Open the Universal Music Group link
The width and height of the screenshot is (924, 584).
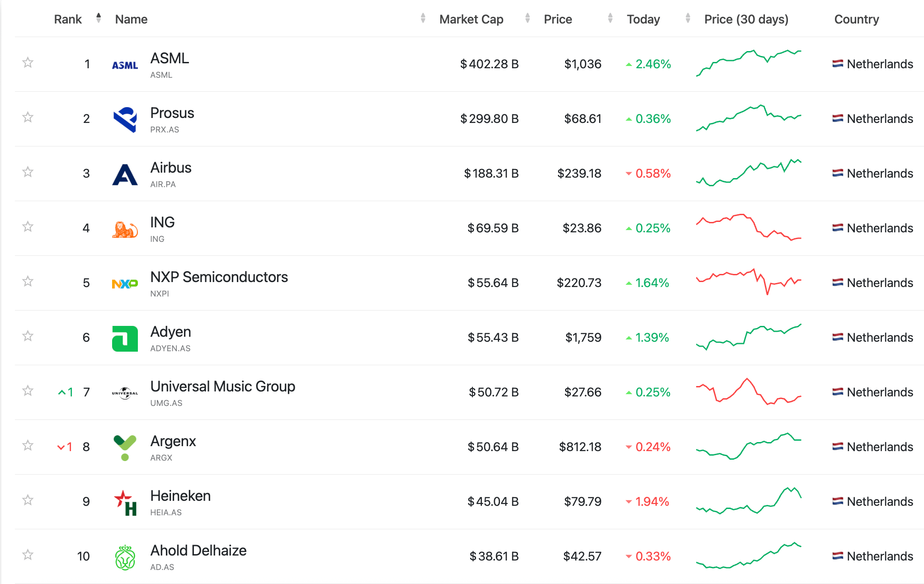click(x=222, y=386)
